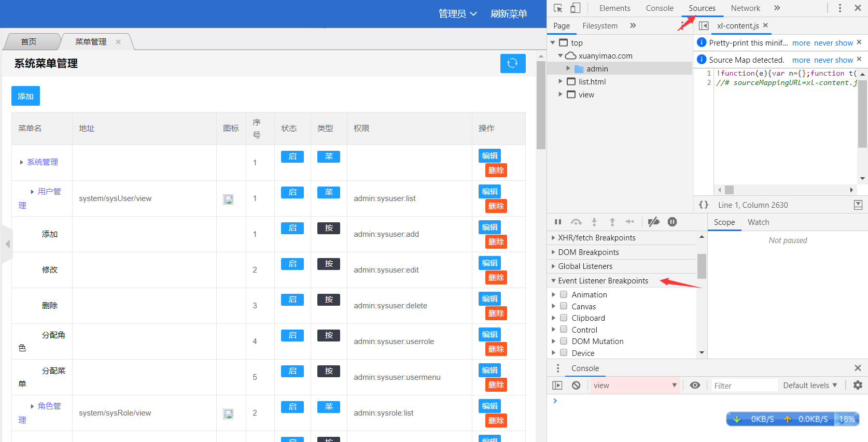The image size is (868, 442).
Task: Switch to the Network tab
Action: point(745,8)
